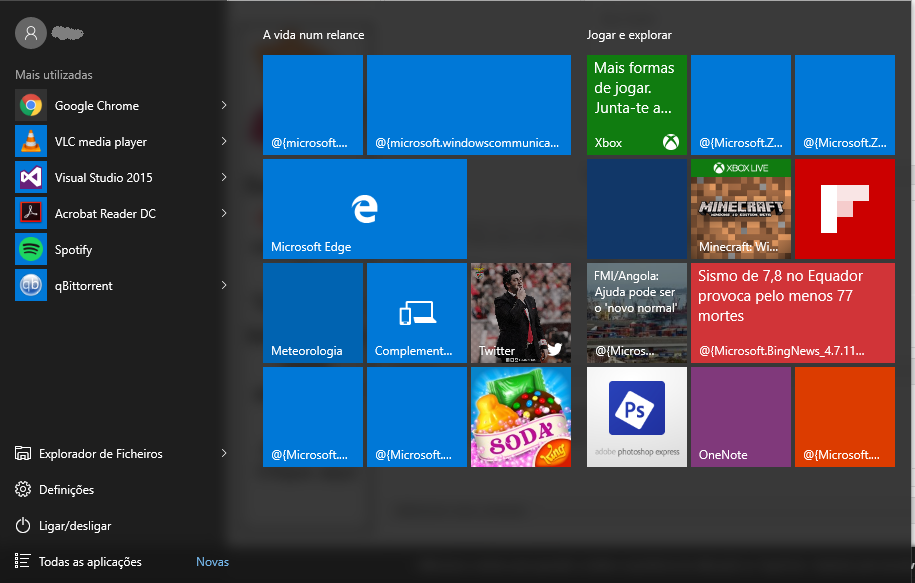
Task: Click the user account avatar
Action: coord(31,33)
